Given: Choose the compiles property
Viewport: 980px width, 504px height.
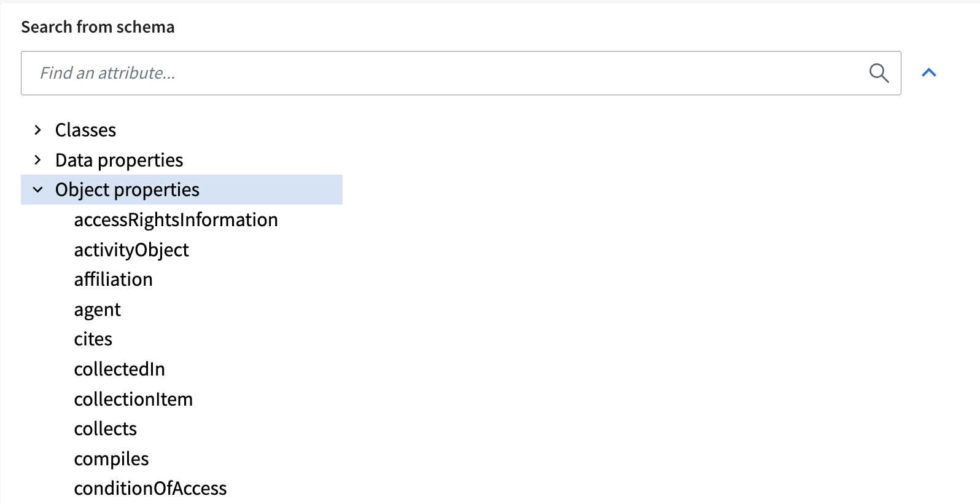Looking at the screenshot, I should [112, 459].
